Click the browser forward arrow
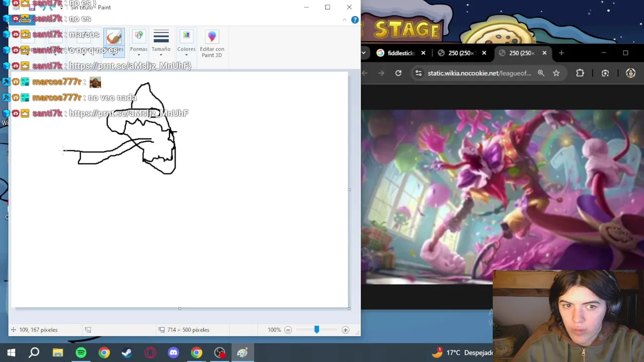The image size is (644, 362). click(381, 73)
